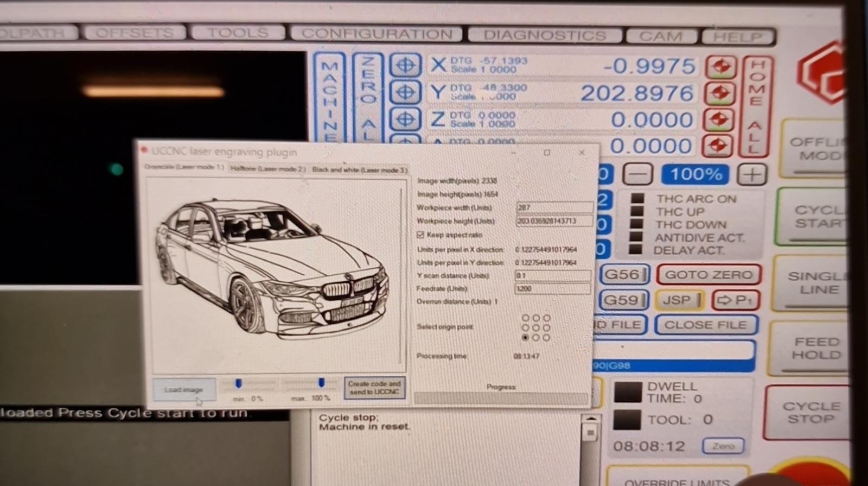The height and width of the screenshot is (486, 868).
Task: Open the CONFIGURATION tab
Action: click(376, 34)
